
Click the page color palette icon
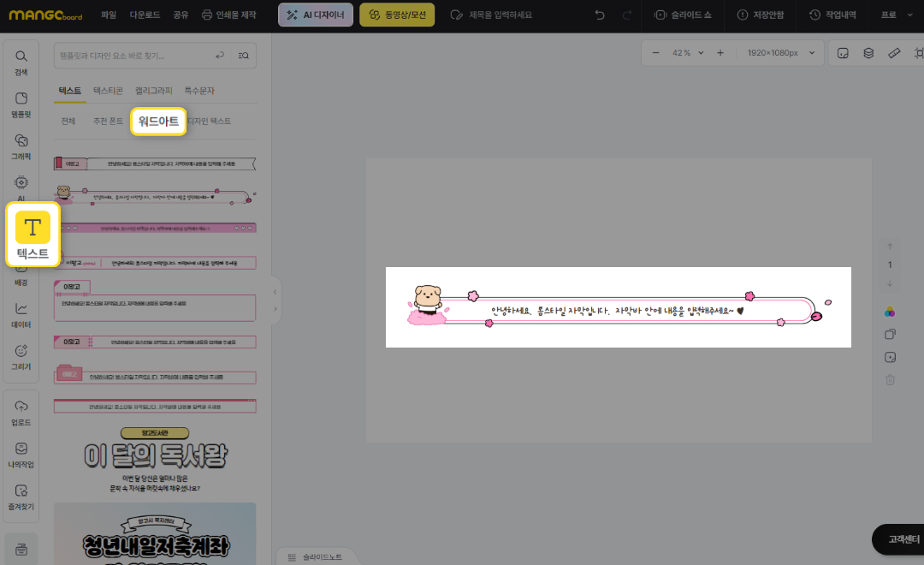[x=890, y=312]
